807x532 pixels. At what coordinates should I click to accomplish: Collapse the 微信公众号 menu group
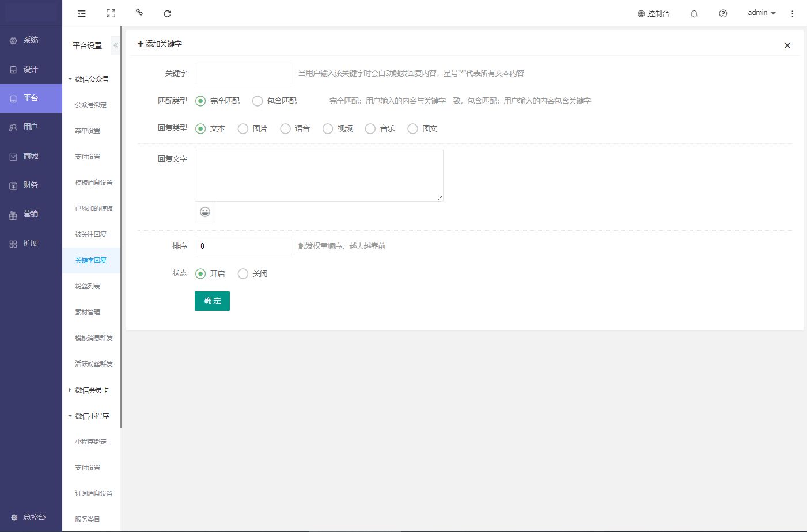91,79
